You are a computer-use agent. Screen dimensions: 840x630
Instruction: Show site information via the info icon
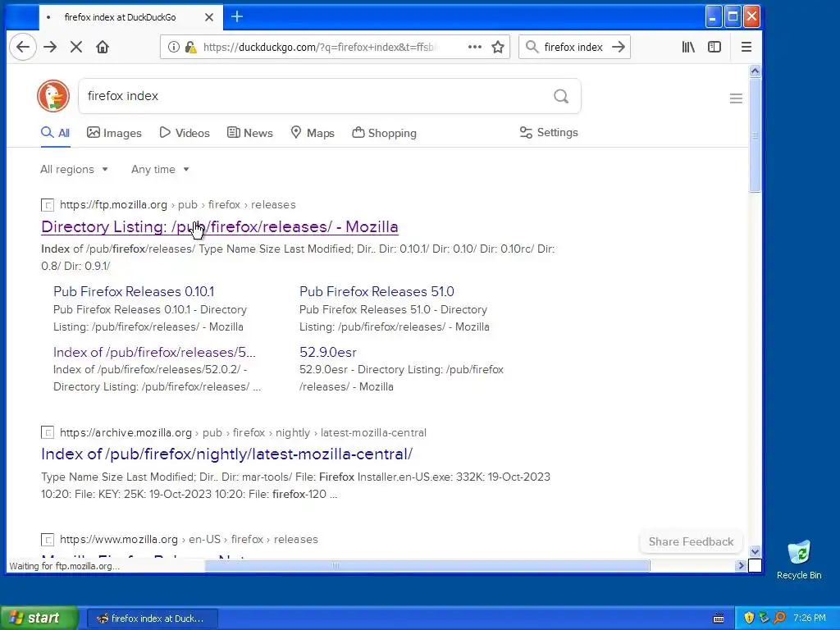174,47
